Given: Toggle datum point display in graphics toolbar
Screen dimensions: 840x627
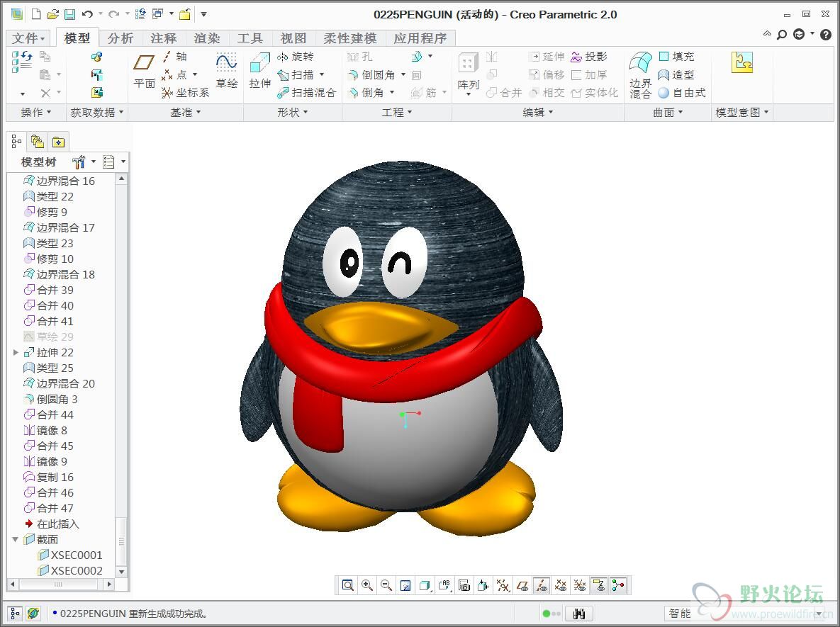Looking at the screenshot, I should [x=561, y=585].
